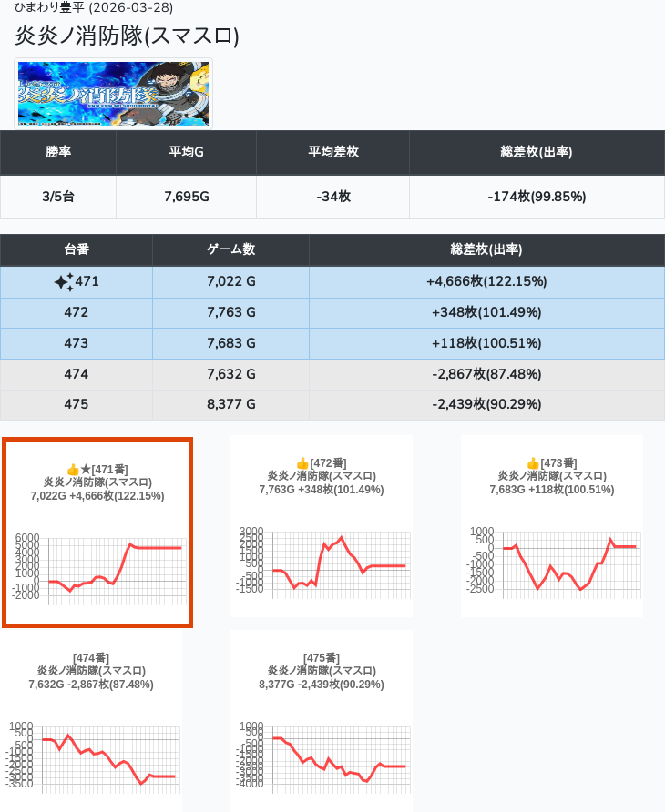Select the machine 475 table row
This screenshot has width=665, height=812.
(x=332, y=404)
